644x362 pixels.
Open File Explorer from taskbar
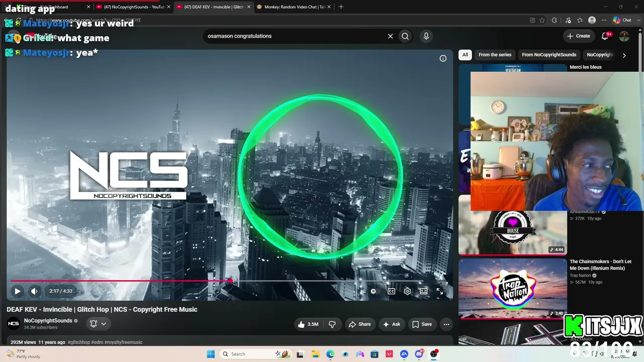click(x=315, y=354)
